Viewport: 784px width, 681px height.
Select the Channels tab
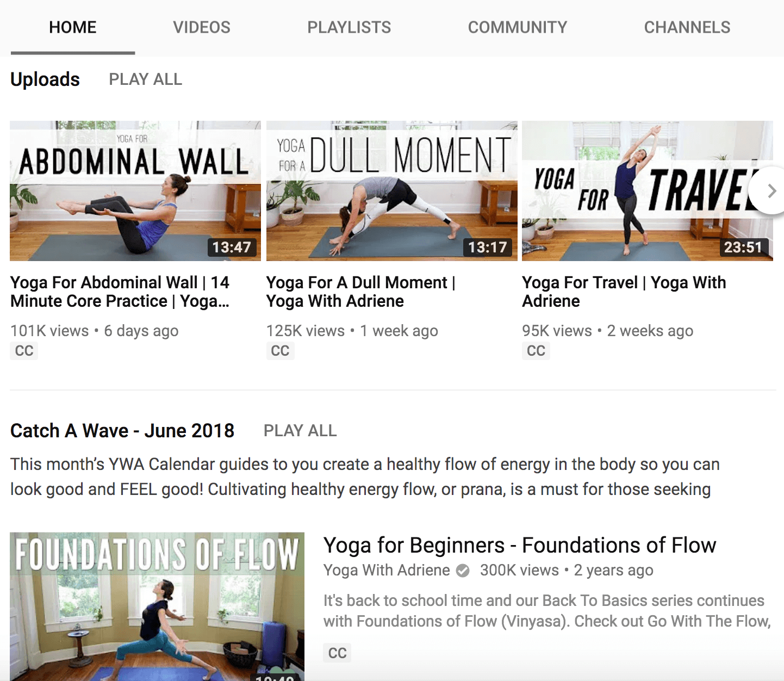point(687,27)
